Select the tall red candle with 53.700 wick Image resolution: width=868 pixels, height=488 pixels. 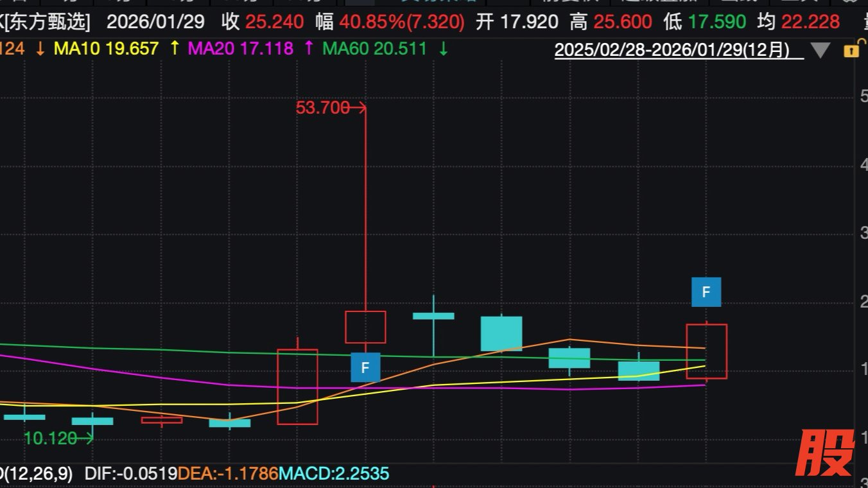pyautogui.click(x=365, y=327)
